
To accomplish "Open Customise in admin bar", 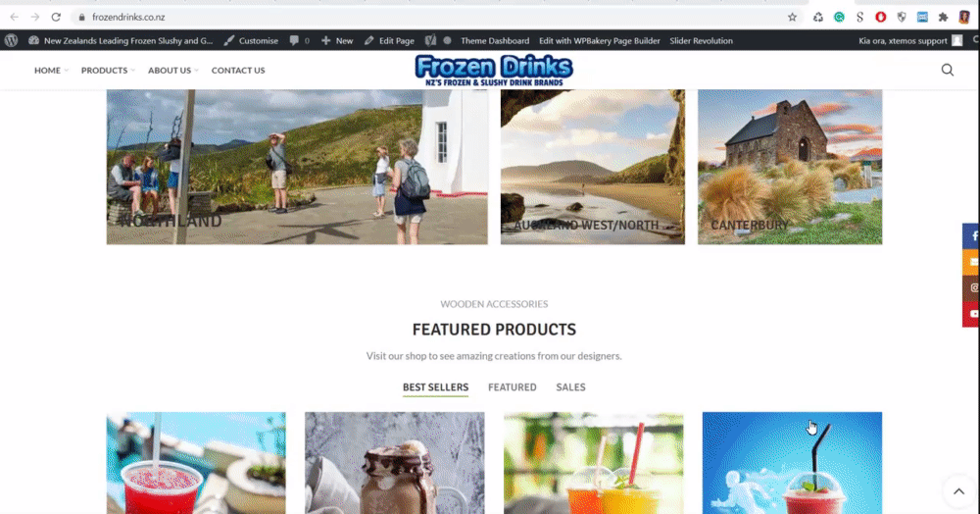I will (x=251, y=40).
